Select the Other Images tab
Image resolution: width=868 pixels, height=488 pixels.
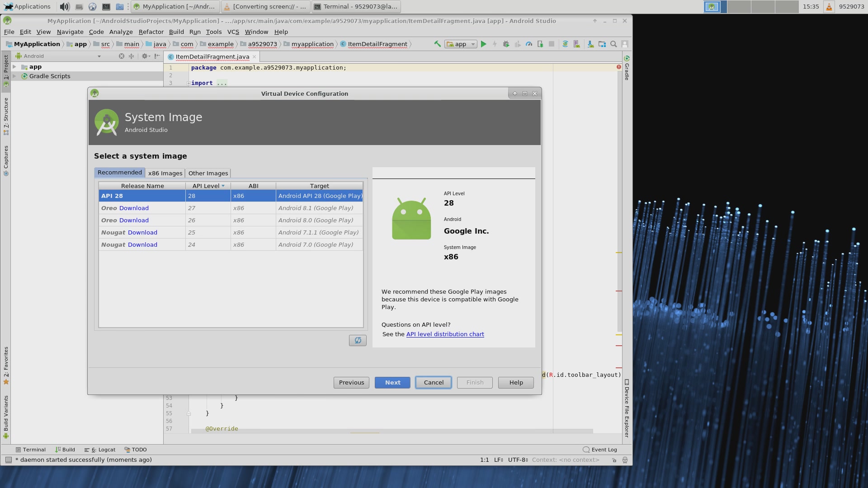[208, 173]
